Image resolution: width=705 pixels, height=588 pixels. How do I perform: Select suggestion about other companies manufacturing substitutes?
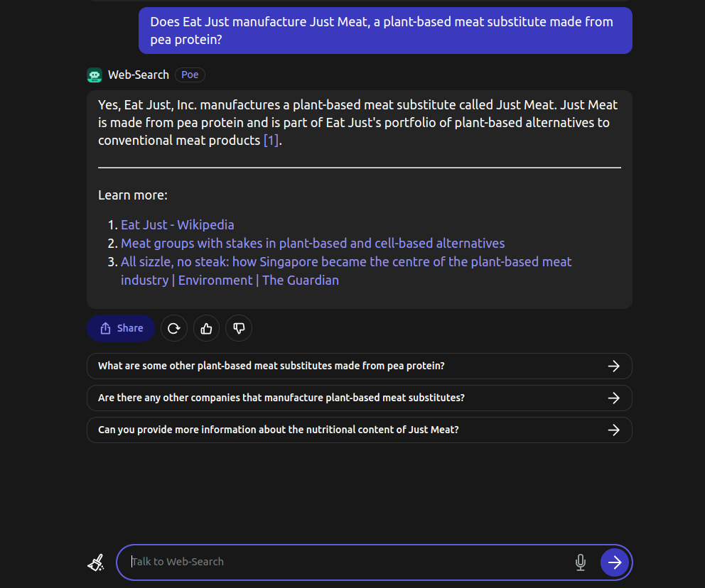tap(359, 398)
